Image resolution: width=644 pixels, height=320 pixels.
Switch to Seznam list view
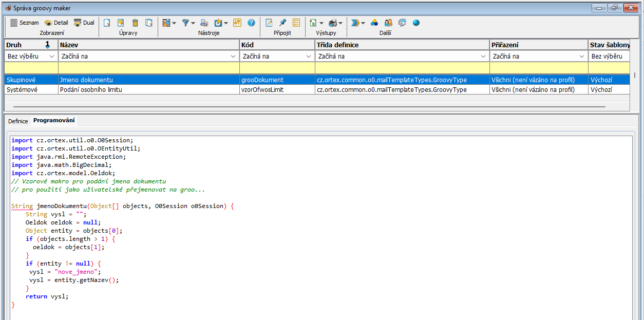coord(24,23)
